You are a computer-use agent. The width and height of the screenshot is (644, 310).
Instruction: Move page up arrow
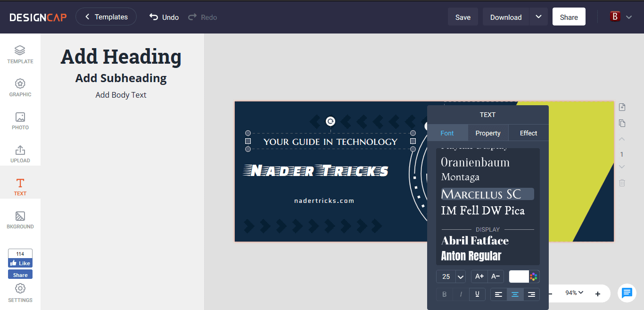coord(622,139)
